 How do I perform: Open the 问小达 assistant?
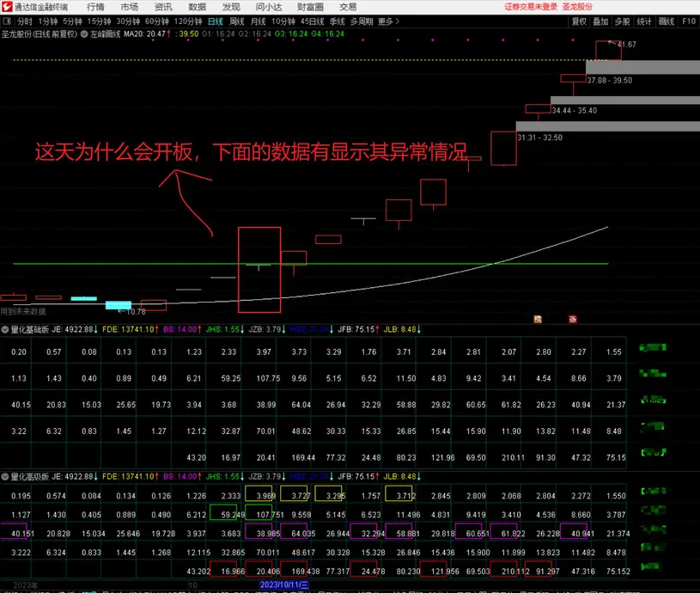tap(269, 7)
